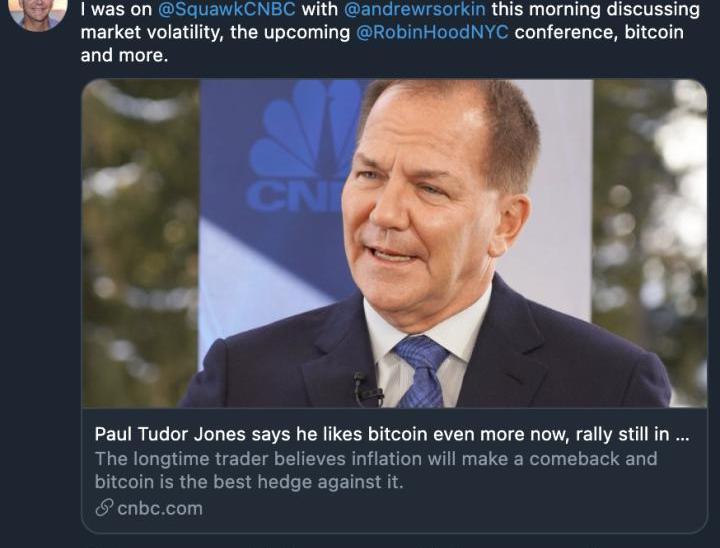The width and height of the screenshot is (720, 548).
Task: Click the chain link icon beside cnbc.com
Action: pos(103,508)
